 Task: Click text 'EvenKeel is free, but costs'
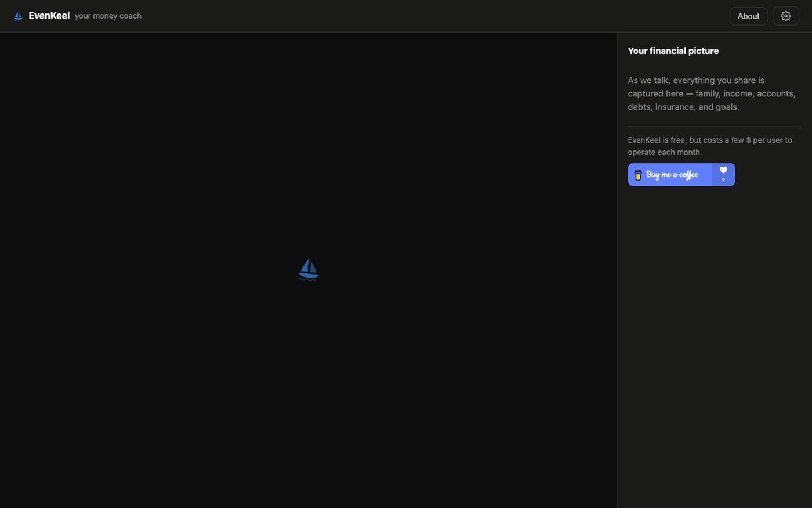(675, 140)
